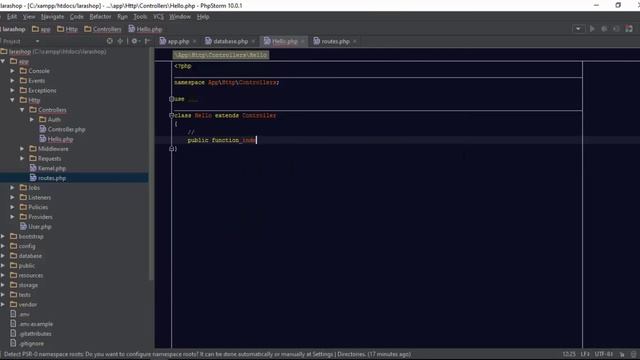
Task: Collapse the Controllers folder
Action: pyautogui.click(x=22, y=110)
